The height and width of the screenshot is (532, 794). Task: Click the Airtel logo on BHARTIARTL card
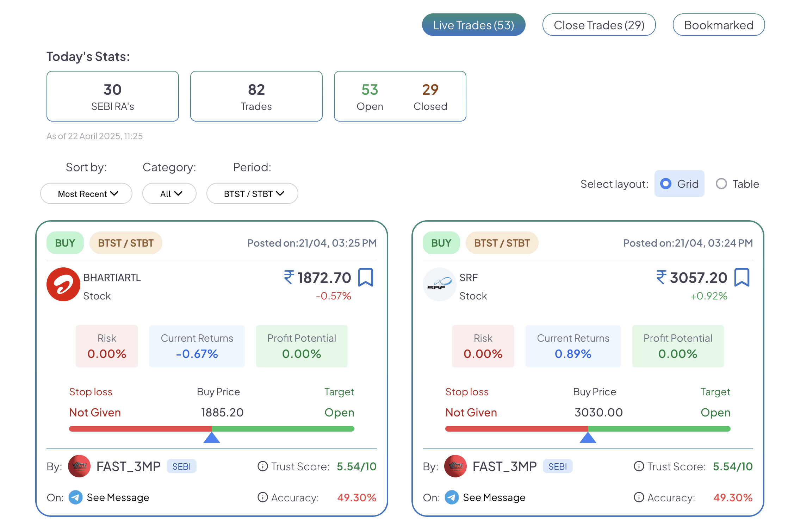(x=63, y=284)
